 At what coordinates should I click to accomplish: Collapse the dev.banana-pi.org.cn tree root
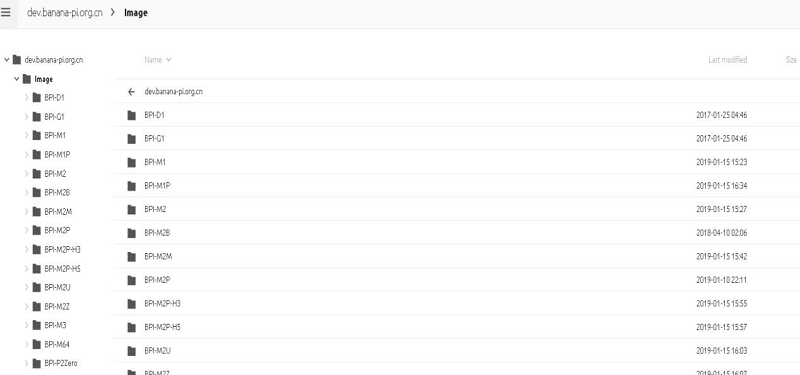pyautogui.click(x=7, y=60)
